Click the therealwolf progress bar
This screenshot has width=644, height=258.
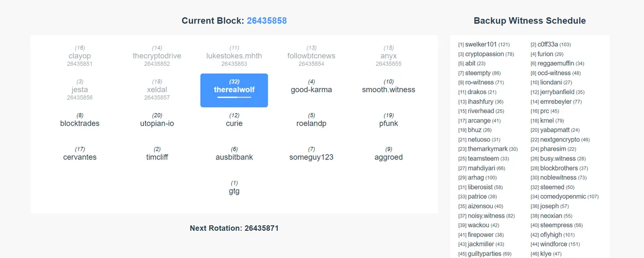(234, 98)
